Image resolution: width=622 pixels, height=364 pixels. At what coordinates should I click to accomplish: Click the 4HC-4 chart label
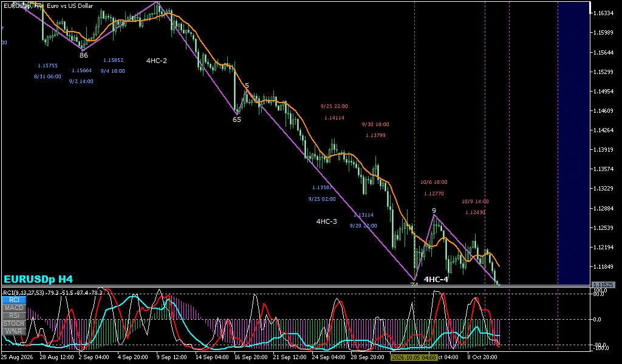[436, 279]
